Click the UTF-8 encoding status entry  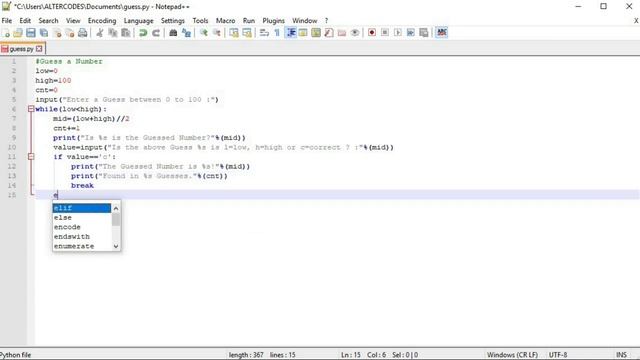tap(558, 355)
